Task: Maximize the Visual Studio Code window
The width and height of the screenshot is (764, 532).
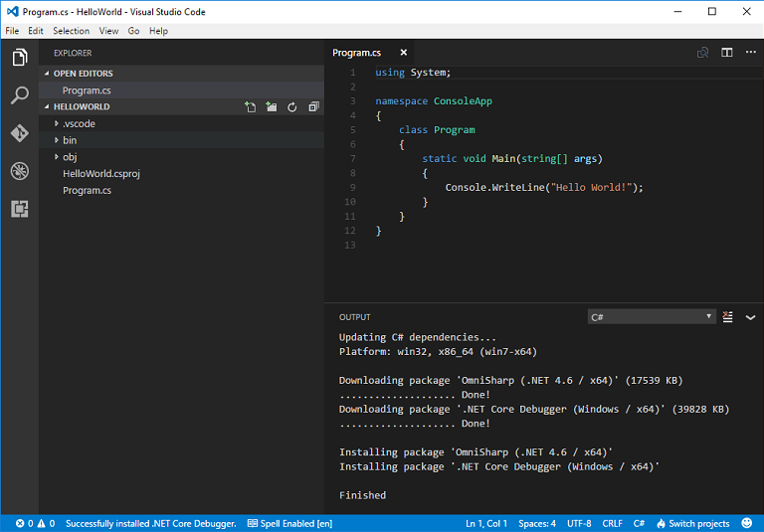Action: pyautogui.click(x=712, y=11)
